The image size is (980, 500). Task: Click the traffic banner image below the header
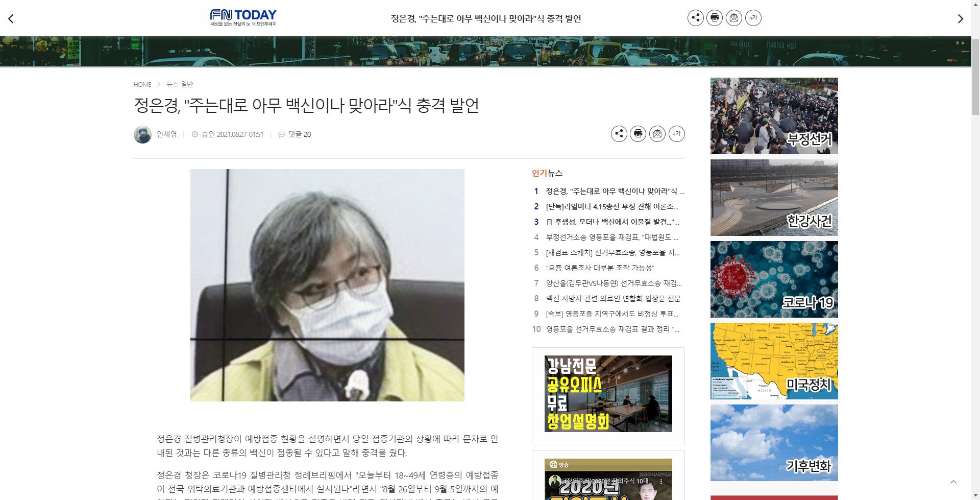point(485,51)
